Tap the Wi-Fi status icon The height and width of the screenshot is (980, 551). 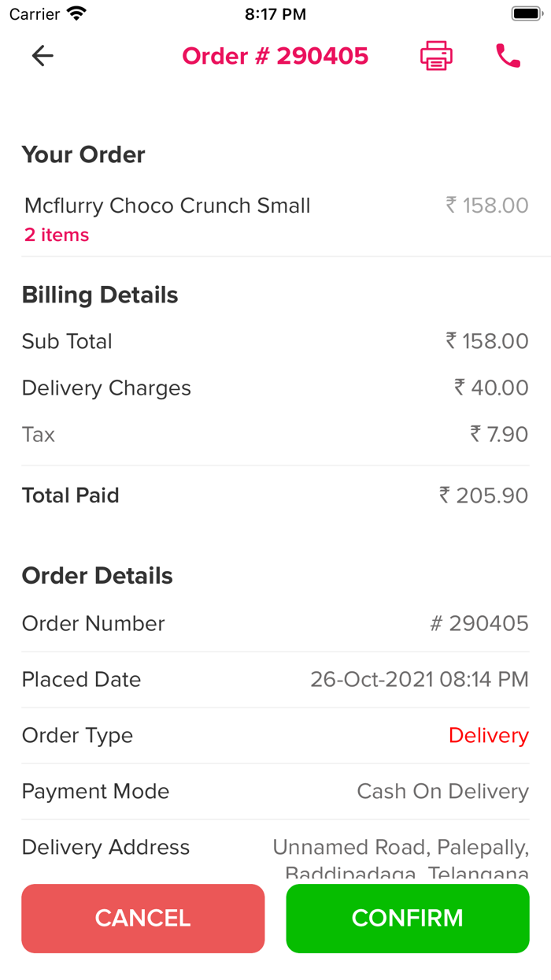tap(77, 14)
